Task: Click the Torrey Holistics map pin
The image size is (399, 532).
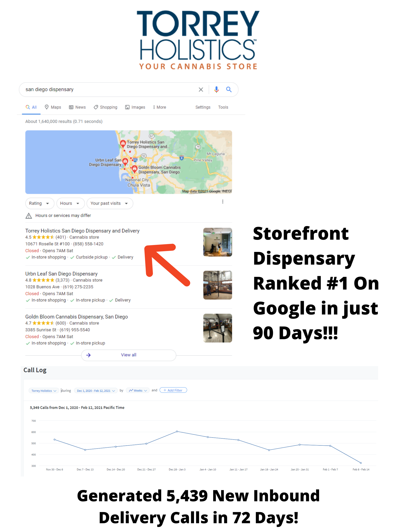Action: 123,144
